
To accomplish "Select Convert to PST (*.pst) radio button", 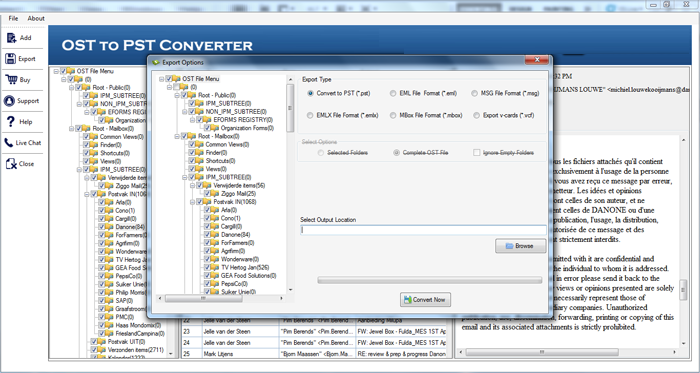I will click(x=310, y=93).
